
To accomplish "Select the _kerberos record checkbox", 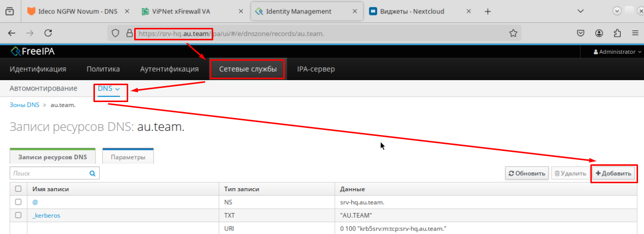I will (x=18, y=216).
